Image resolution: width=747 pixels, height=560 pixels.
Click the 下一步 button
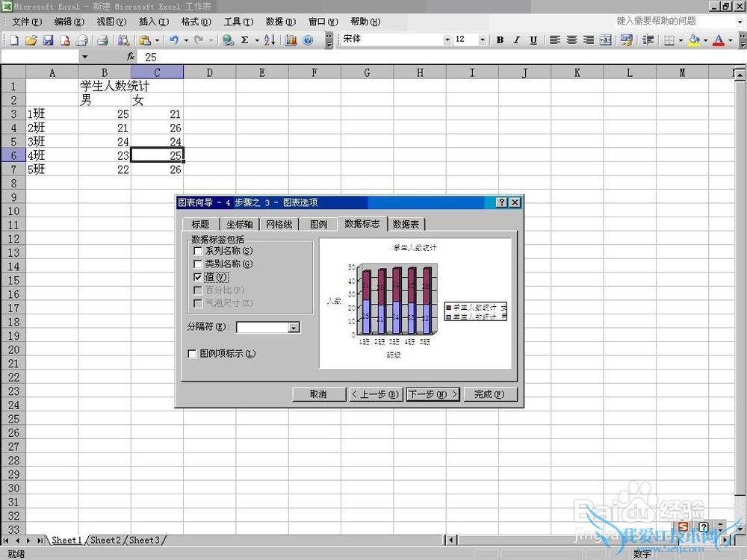433,394
